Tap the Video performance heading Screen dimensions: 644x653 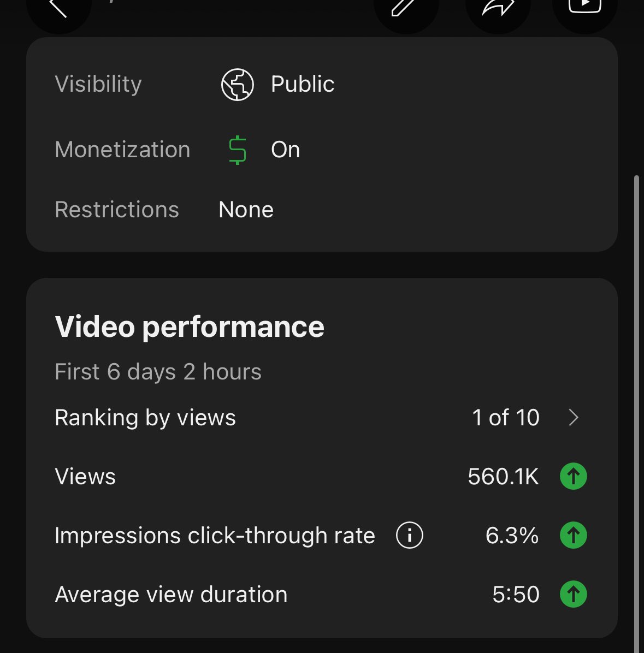pyautogui.click(x=190, y=326)
